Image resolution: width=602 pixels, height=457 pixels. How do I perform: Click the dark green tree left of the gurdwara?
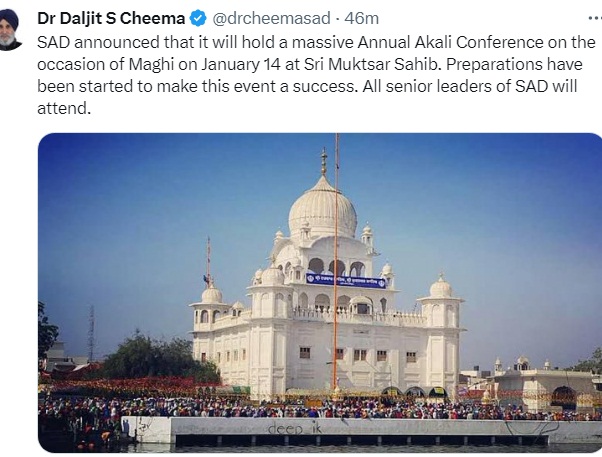[154, 357]
